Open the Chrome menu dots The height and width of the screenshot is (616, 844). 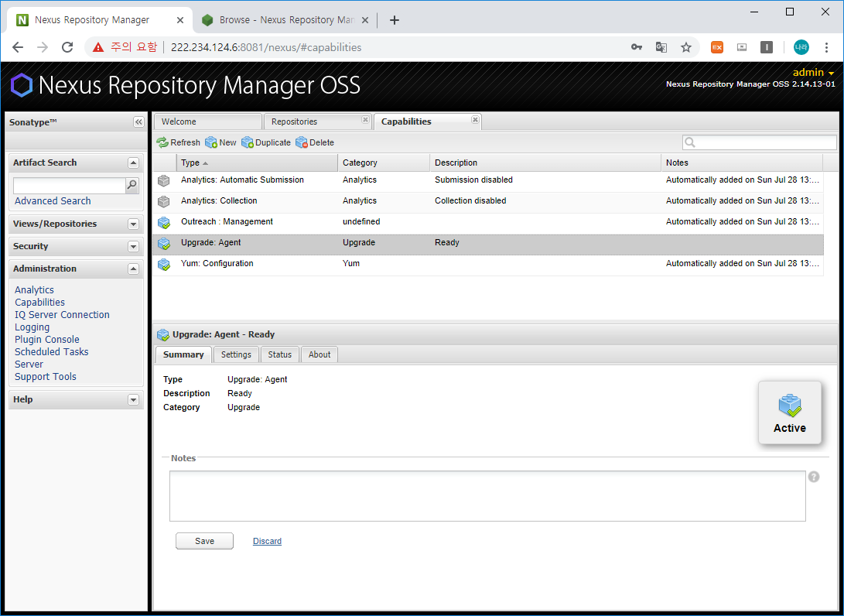click(x=826, y=47)
